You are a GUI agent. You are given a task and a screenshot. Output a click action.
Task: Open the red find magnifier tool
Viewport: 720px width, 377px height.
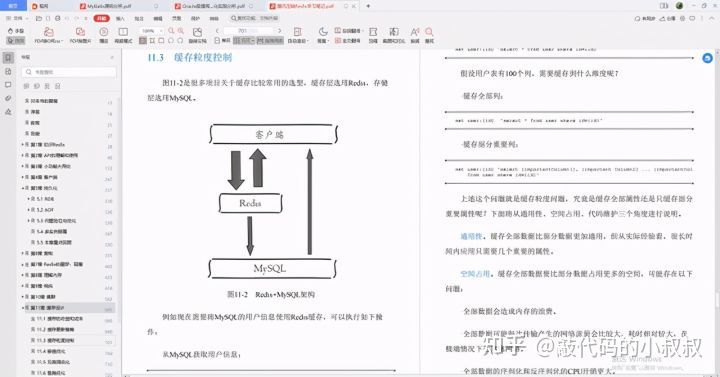pyautogui.click(x=429, y=35)
